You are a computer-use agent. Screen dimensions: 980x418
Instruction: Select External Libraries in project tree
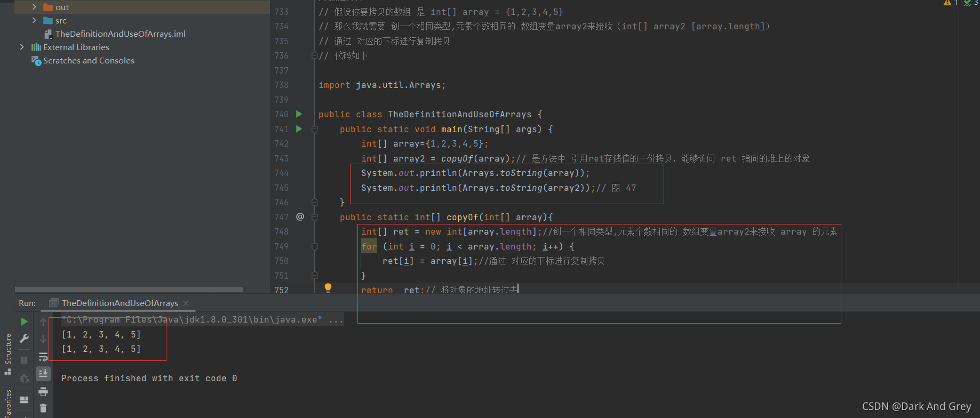[76, 47]
